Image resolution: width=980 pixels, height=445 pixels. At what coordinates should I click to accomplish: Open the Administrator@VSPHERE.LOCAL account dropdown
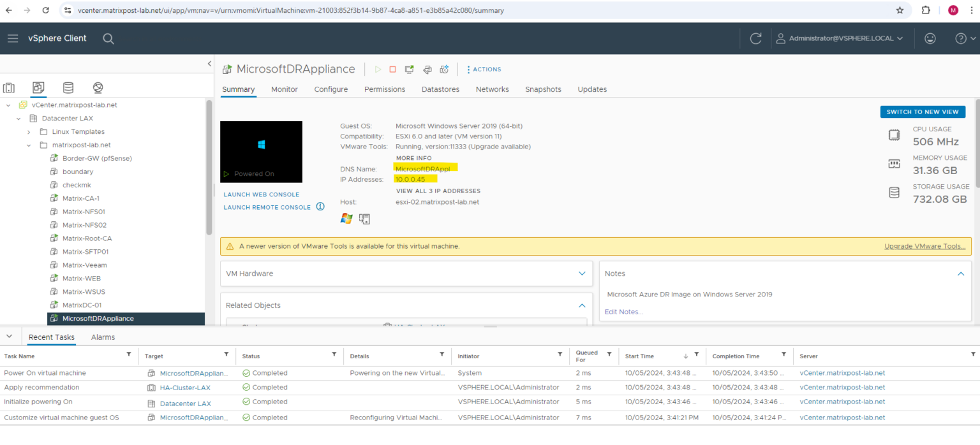click(x=840, y=38)
